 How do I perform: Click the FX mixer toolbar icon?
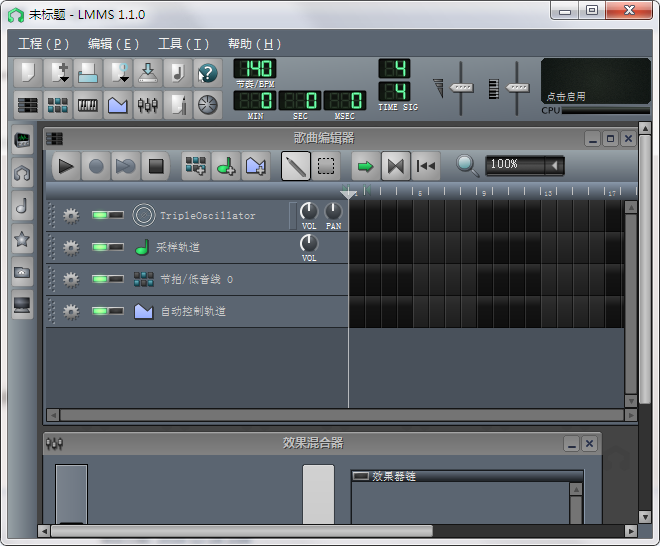tap(148, 104)
